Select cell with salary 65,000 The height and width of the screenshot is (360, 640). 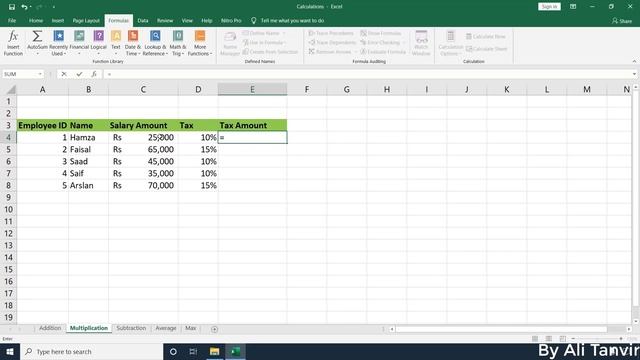(143, 149)
